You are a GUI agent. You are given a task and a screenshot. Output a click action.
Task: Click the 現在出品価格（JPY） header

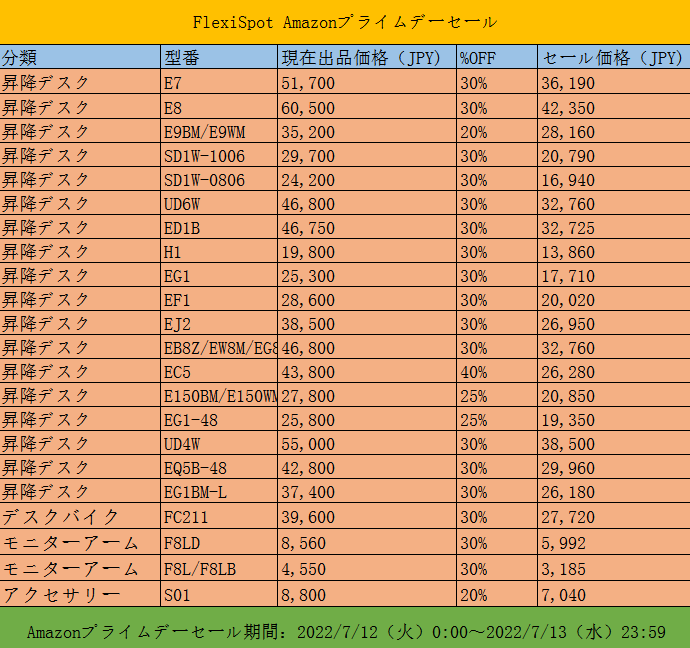click(x=367, y=57)
